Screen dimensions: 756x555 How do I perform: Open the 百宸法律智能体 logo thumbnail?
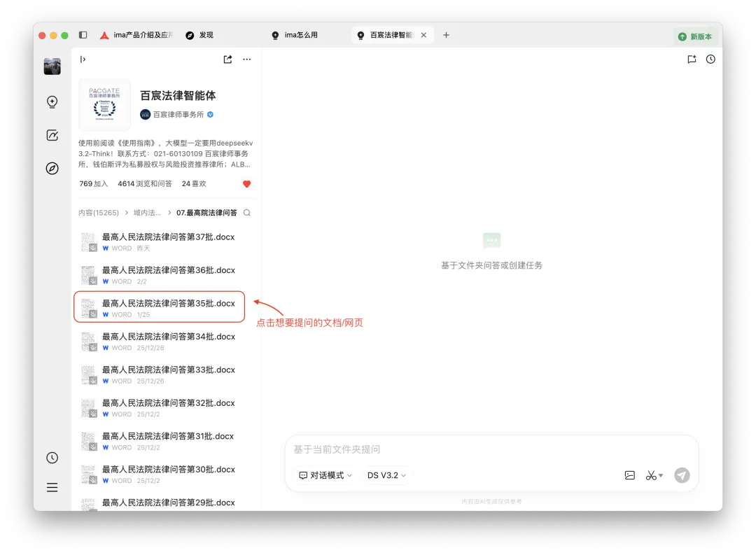coord(104,104)
